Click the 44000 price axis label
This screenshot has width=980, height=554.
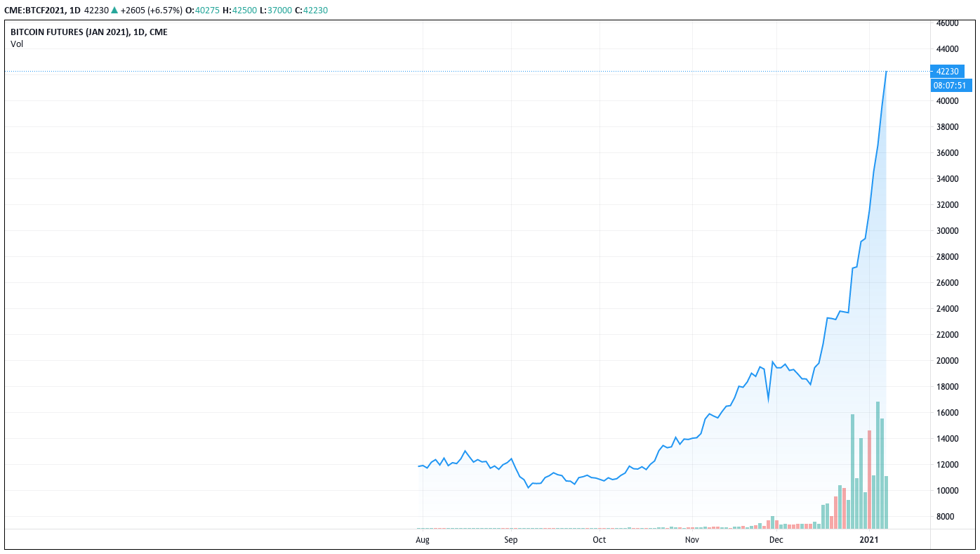pyautogui.click(x=948, y=49)
